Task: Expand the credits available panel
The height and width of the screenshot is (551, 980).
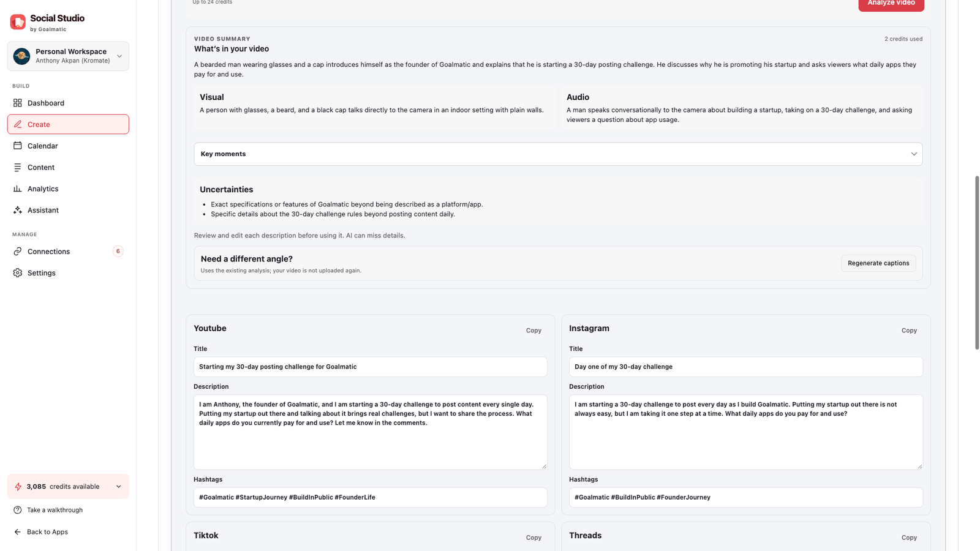Action: tap(68, 487)
